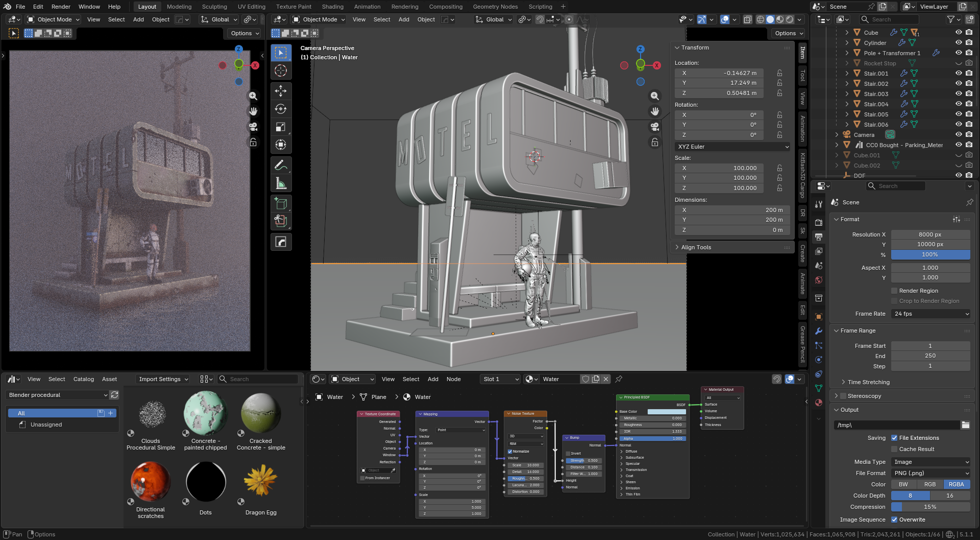Image resolution: width=980 pixels, height=540 pixels.
Task: Pin the Scene properties panel
Action: [969, 202]
